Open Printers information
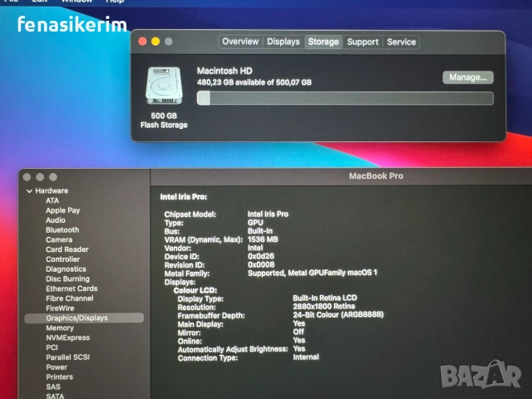 pyautogui.click(x=59, y=377)
